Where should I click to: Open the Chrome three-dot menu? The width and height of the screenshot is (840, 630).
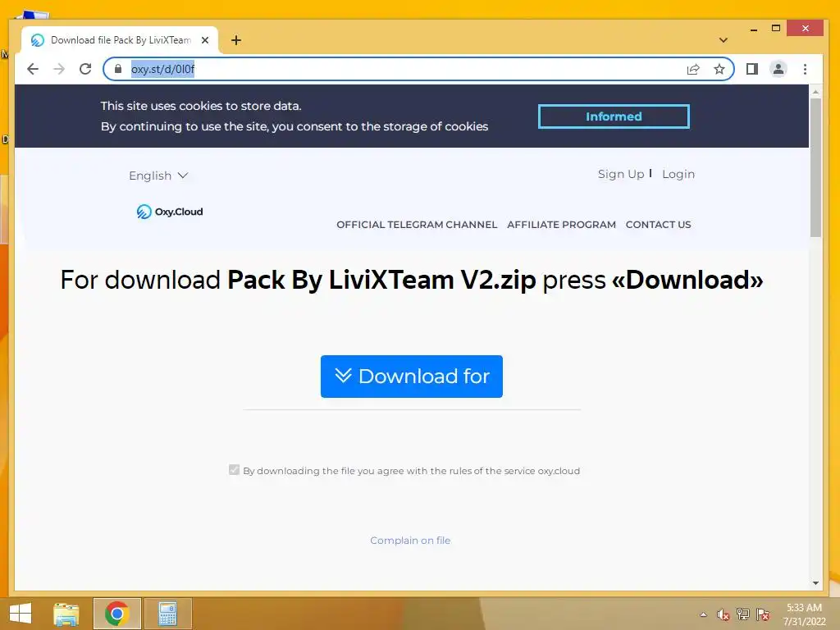(805, 69)
